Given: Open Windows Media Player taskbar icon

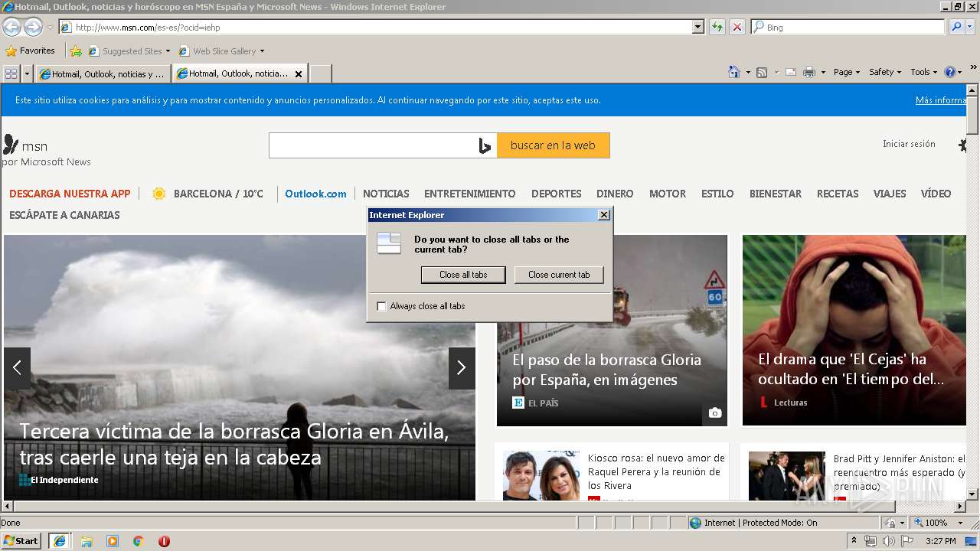Looking at the screenshot, I should click(x=113, y=541).
